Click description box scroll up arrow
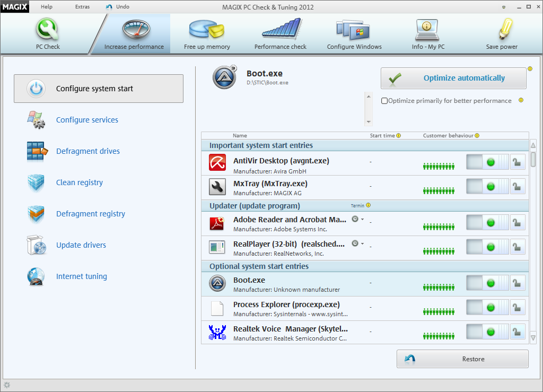543x392 pixels. pyautogui.click(x=369, y=97)
